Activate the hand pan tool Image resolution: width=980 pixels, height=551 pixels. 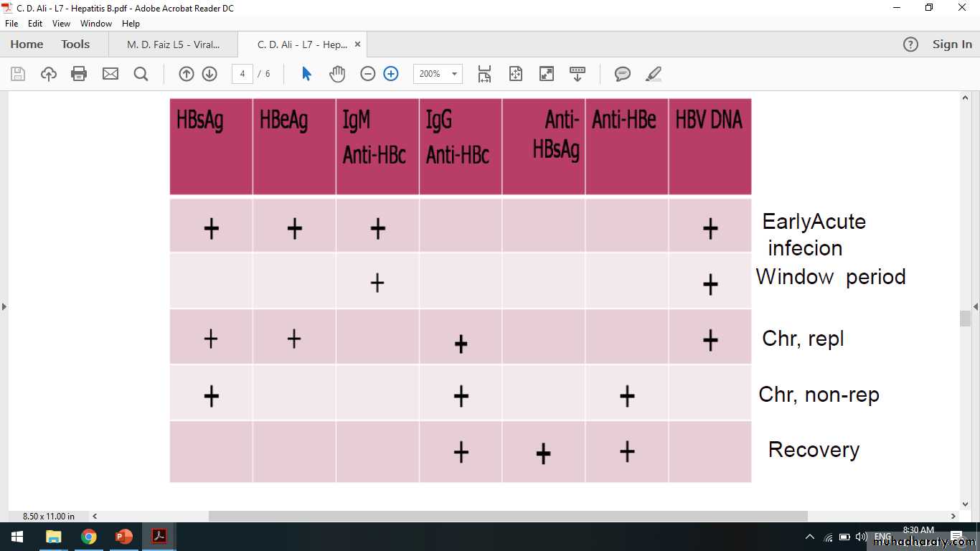(x=337, y=74)
